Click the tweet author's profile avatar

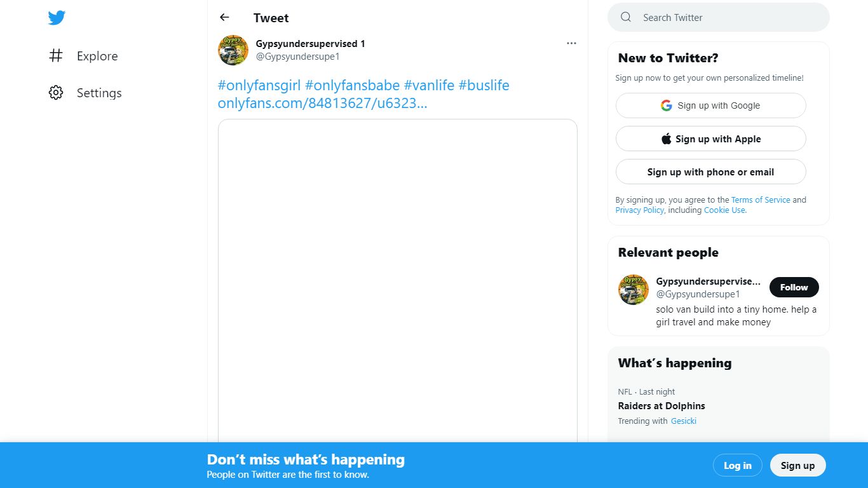tap(233, 50)
